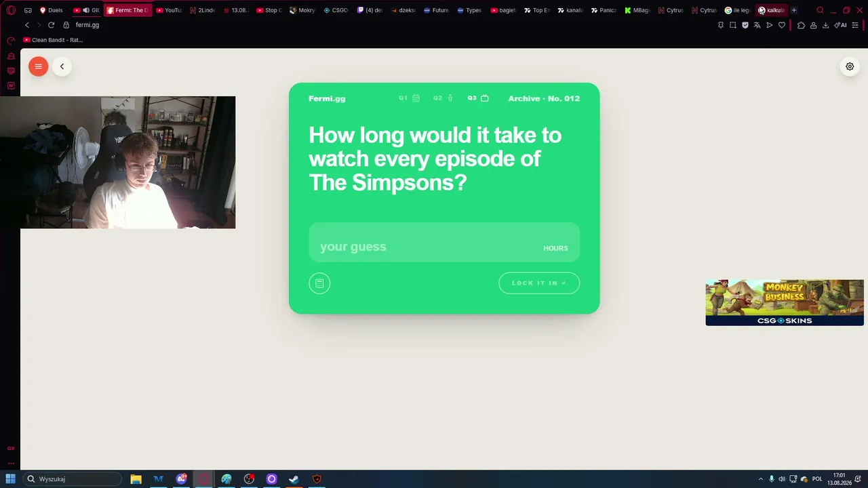Viewport: 868px width, 488px height.
Task: Open the Windows Start menu
Action: click(11, 479)
